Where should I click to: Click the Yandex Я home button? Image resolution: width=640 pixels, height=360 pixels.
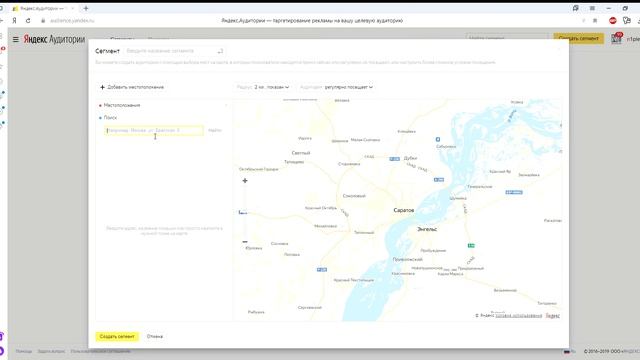click(14, 20)
